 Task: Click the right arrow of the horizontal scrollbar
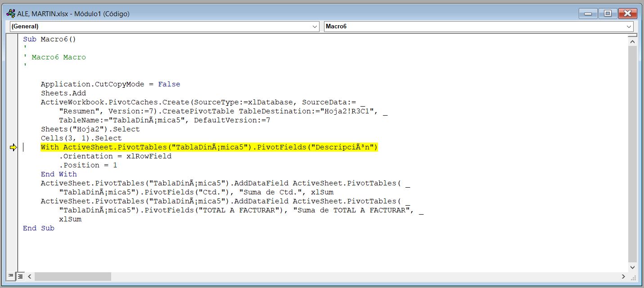(x=624, y=277)
